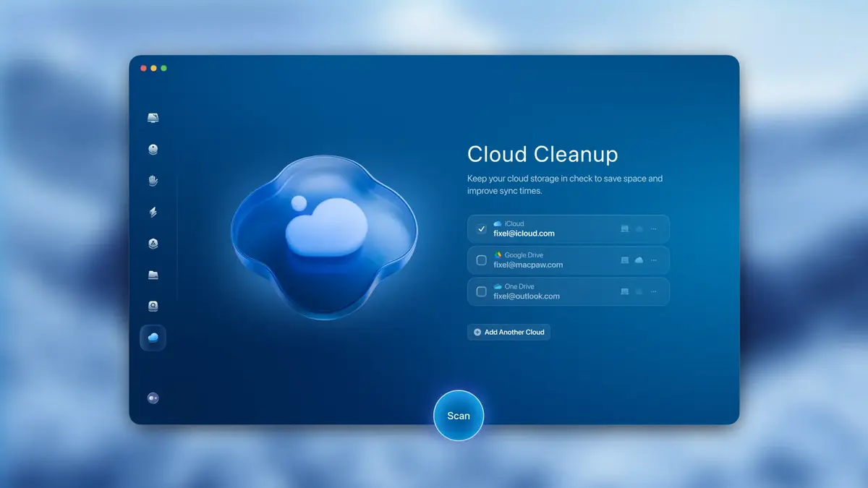Open the One Drive ellipsis menu

[x=653, y=291]
